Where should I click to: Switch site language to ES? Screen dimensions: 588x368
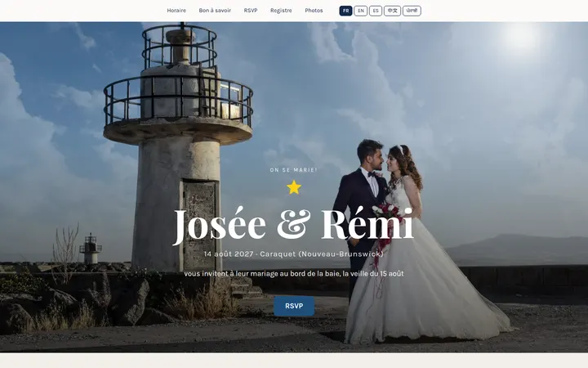click(x=376, y=11)
